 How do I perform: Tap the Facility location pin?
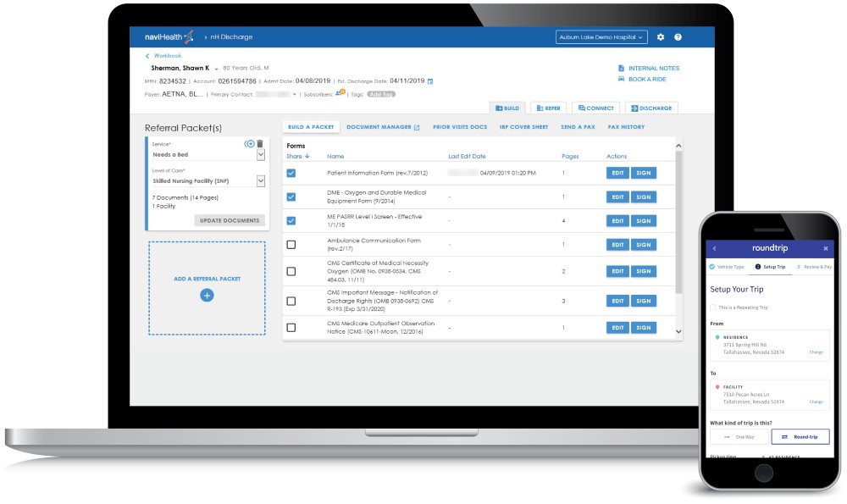tap(717, 387)
